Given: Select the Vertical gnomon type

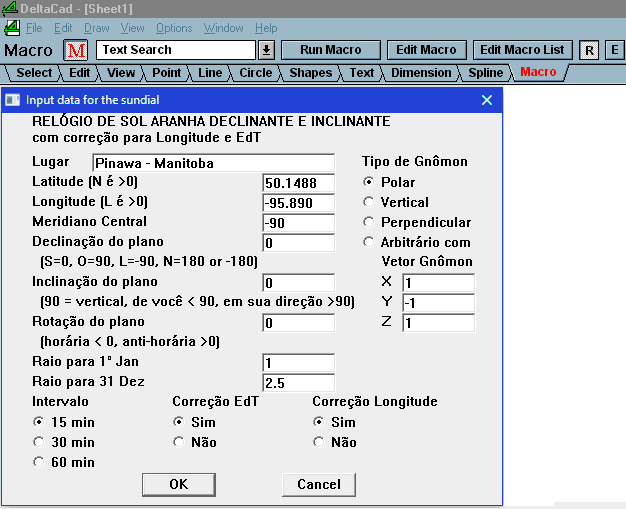Looking at the screenshot, I should [370, 202].
